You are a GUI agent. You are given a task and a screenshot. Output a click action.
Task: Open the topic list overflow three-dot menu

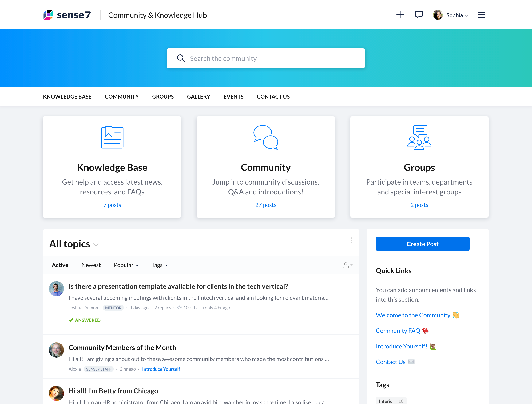(x=351, y=240)
